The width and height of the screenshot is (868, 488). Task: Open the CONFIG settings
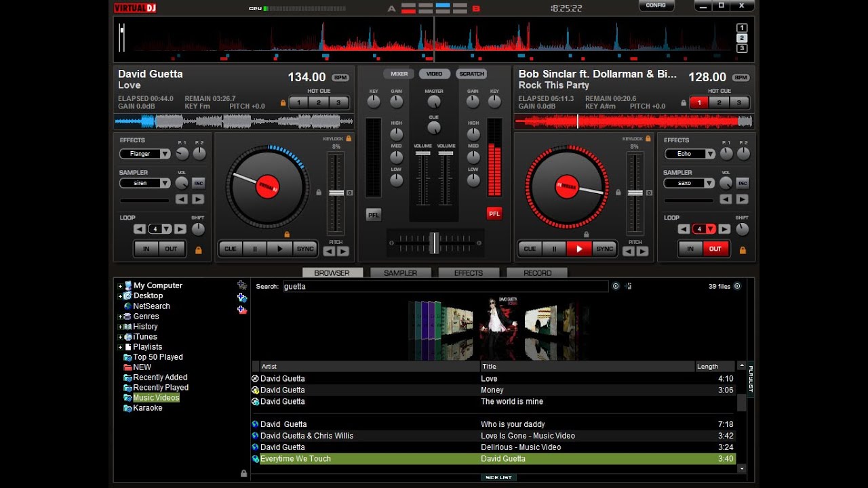point(656,5)
